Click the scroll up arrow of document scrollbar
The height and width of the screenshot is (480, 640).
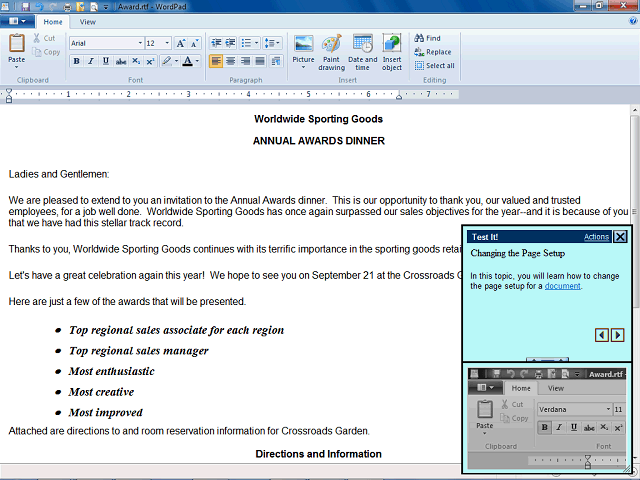coord(634,110)
